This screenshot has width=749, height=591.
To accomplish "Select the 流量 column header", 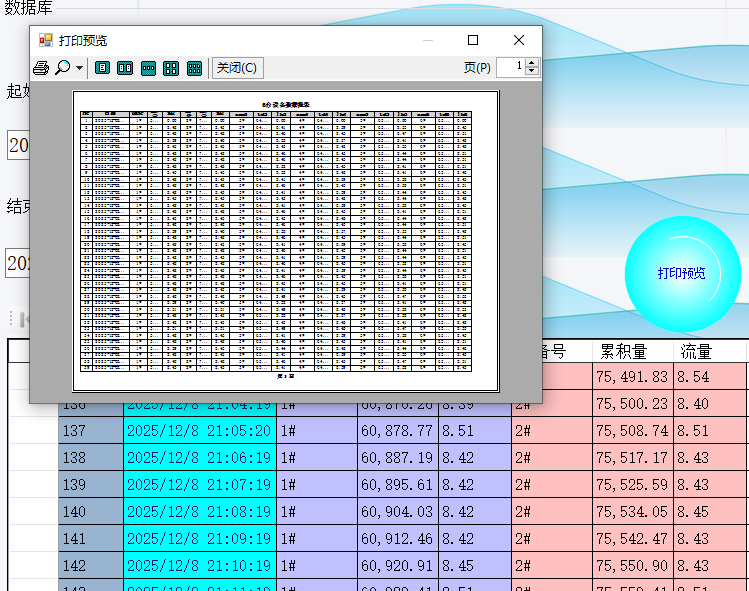I will coord(696,351).
